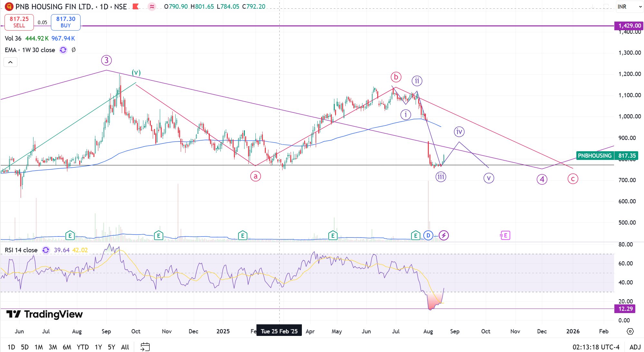Click the RSI indicator refresh cycle icon
The image size is (644, 352).
point(46,250)
